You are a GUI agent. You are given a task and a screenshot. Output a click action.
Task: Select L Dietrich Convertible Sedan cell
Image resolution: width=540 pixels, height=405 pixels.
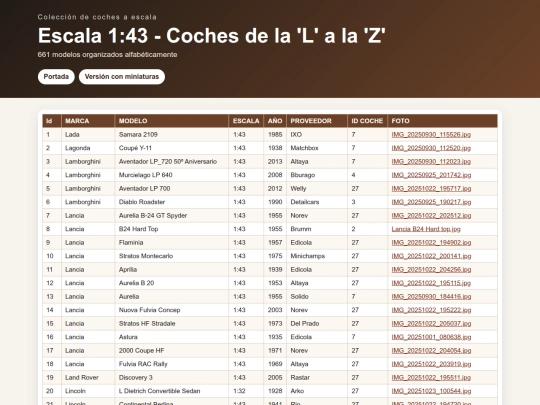tap(172, 391)
